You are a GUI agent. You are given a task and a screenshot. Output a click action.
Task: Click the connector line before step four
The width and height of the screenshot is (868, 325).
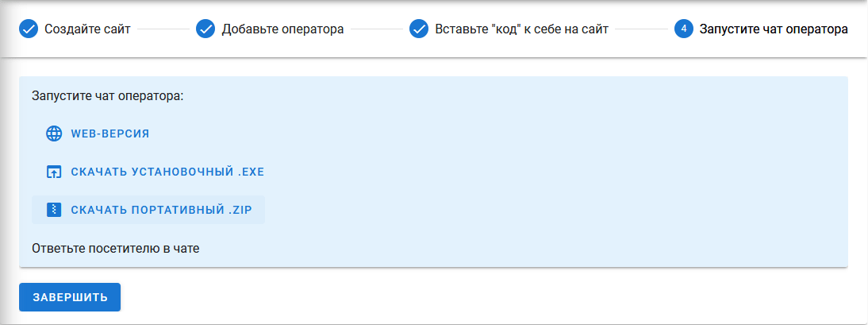(641, 29)
